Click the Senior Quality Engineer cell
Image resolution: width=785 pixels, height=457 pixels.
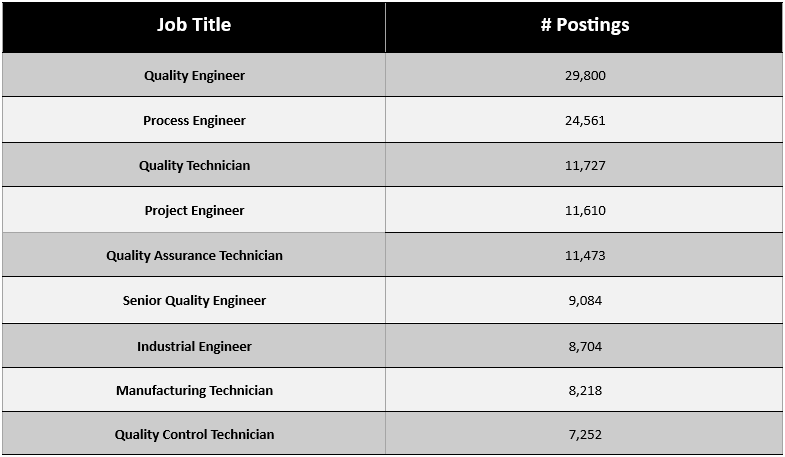194,301
